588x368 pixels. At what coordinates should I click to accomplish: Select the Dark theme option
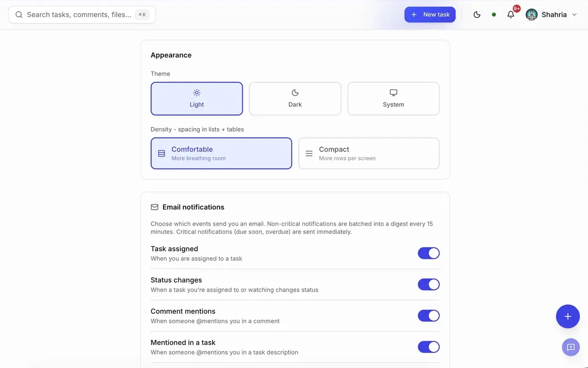[x=295, y=99]
